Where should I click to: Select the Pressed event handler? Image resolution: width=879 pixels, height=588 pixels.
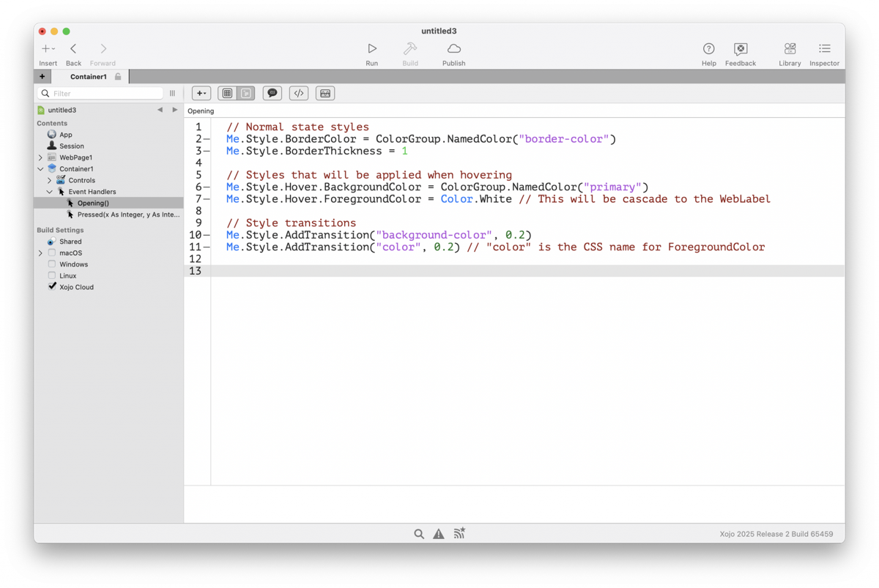tap(128, 215)
